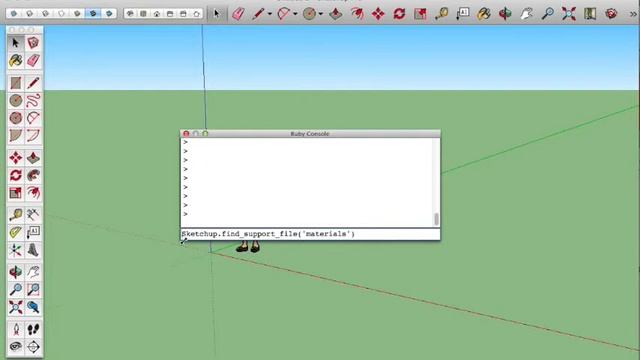The height and width of the screenshot is (360, 640).
Task: Click Zoom Extents in left palette
Action: (16, 307)
